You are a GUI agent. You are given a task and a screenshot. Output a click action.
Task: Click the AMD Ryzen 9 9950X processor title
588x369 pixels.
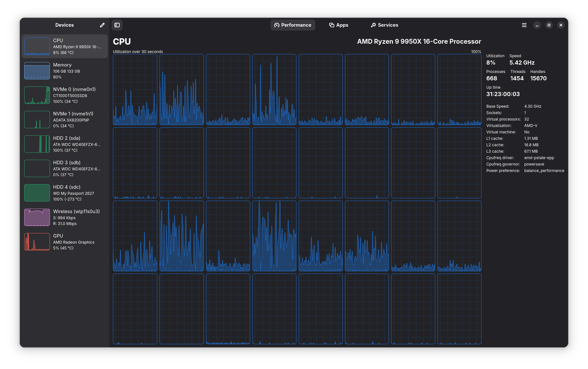pos(419,42)
